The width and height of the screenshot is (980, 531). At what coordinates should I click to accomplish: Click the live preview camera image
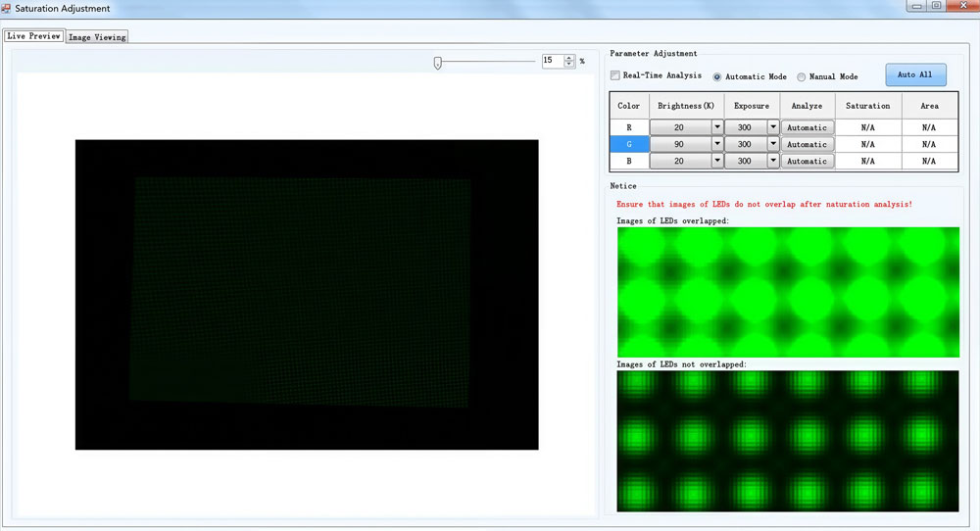(307, 294)
